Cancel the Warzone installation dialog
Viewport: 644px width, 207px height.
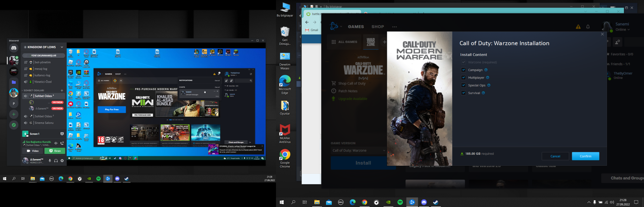pyautogui.click(x=555, y=156)
